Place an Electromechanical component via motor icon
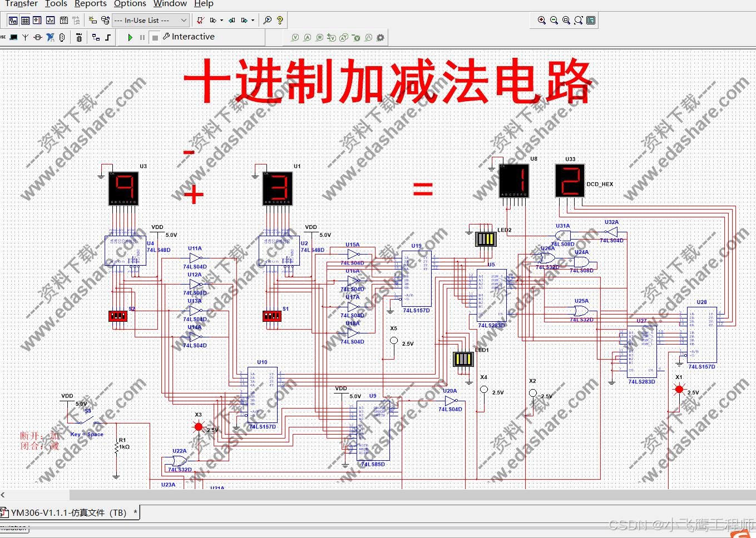Screen dimensions: 756x538 (x=38, y=37)
